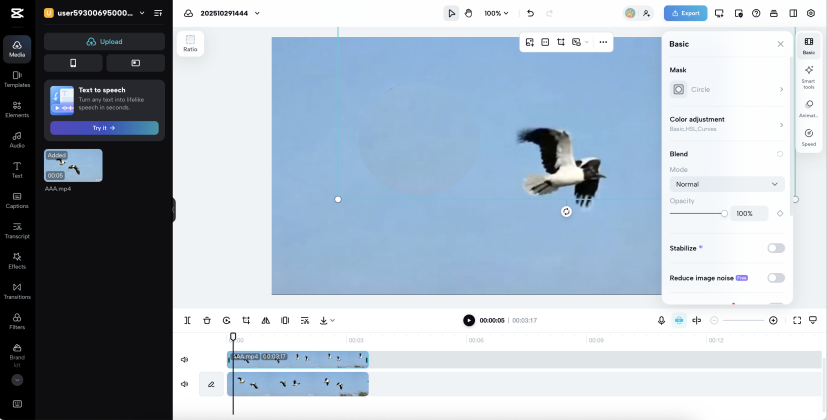Click the Mirror flip icon
Screen dimensions: 828x420
pos(266,320)
